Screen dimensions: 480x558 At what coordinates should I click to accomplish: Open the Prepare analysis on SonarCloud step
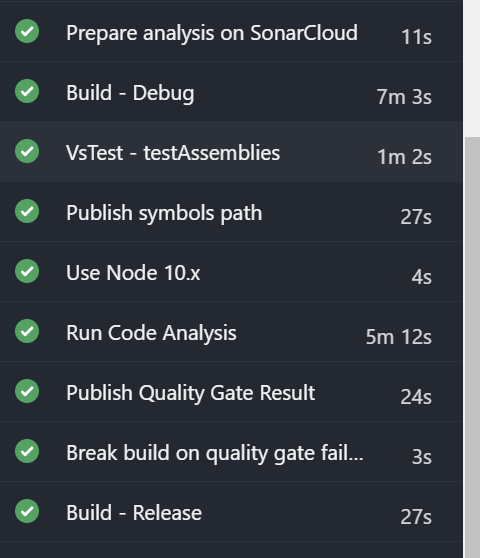[231, 31]
